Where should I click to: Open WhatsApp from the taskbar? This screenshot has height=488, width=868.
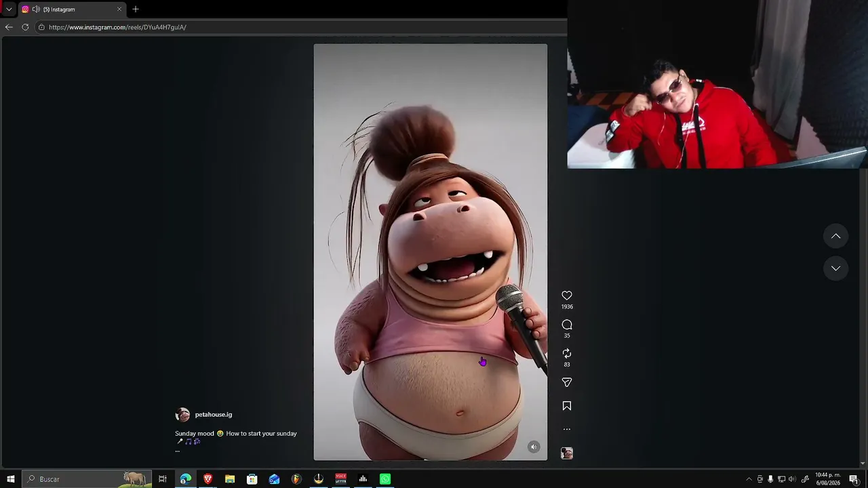point(385,479)
